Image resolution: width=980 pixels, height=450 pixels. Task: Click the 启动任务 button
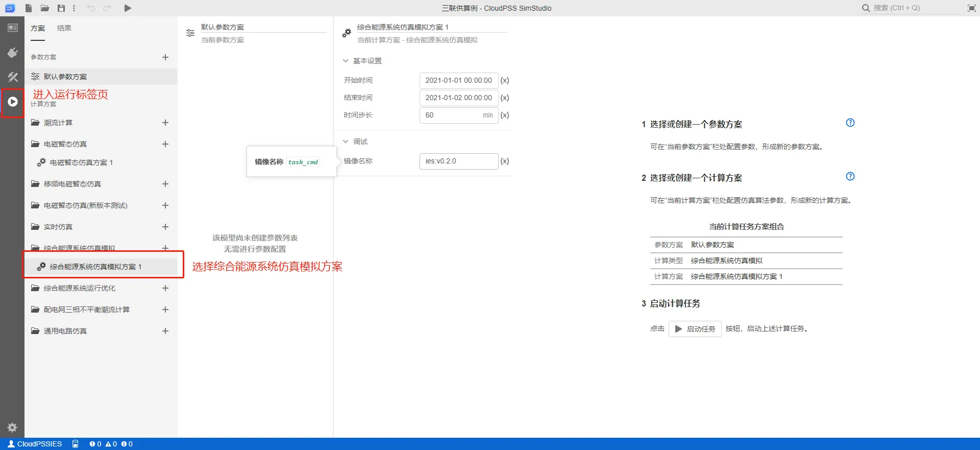[x=695, y=329]
